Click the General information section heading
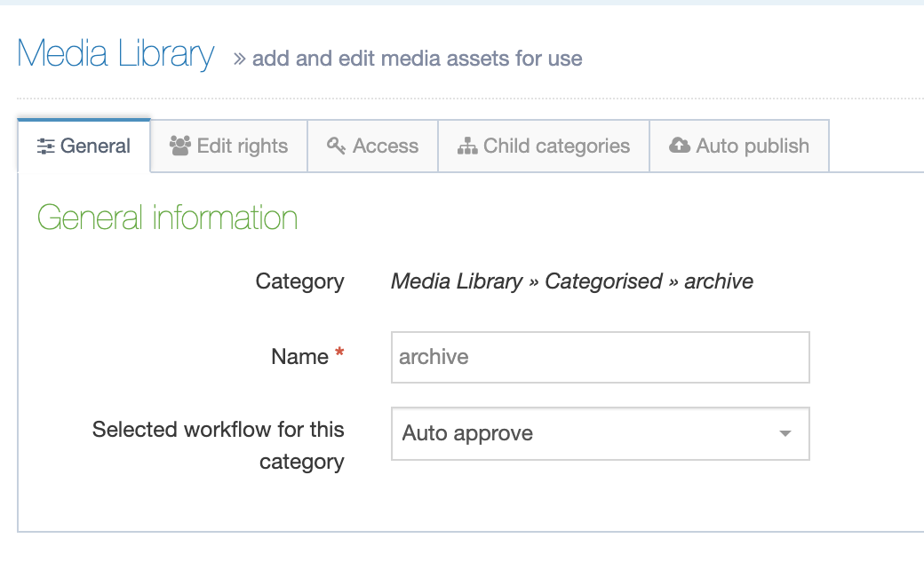This screenshot has width=924, height=562. pyautogui.click(x=167, y=218)
